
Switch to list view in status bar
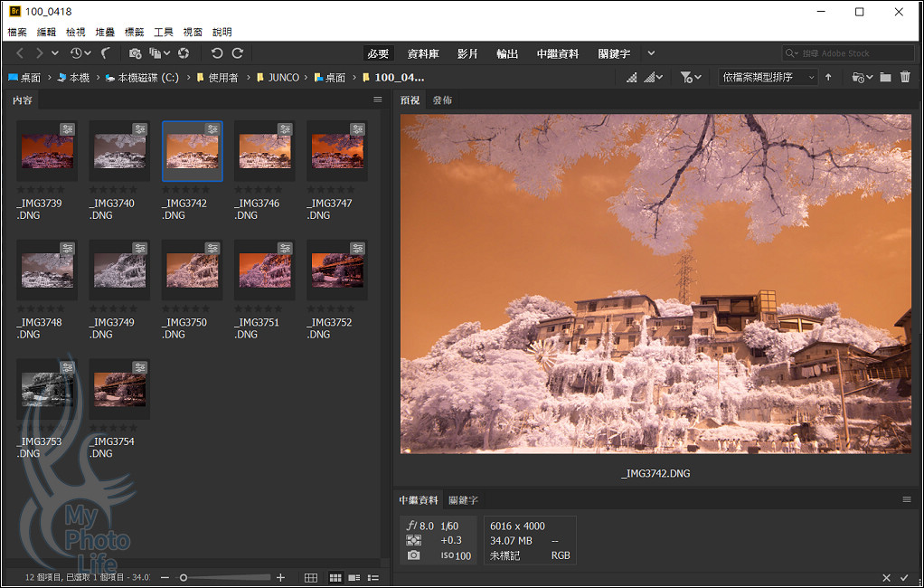point(373,577)
